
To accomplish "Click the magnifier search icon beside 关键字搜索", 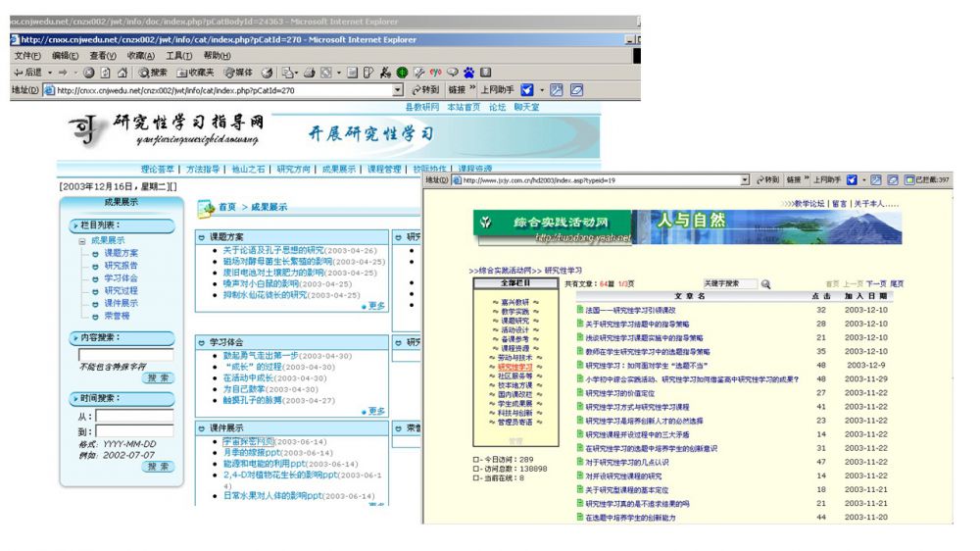I will 765,284.
